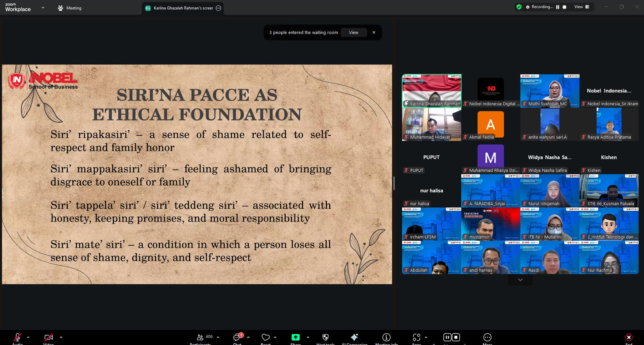The image size is (644, 345).
Task: Open the Chat panel with unread badge
Action: 237,337
